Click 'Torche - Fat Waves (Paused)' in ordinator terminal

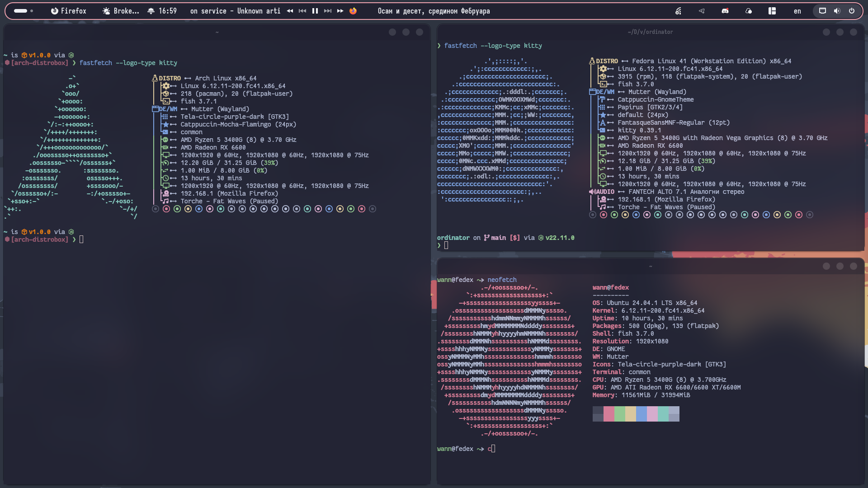pyautogui.click(x=666, y=207)
